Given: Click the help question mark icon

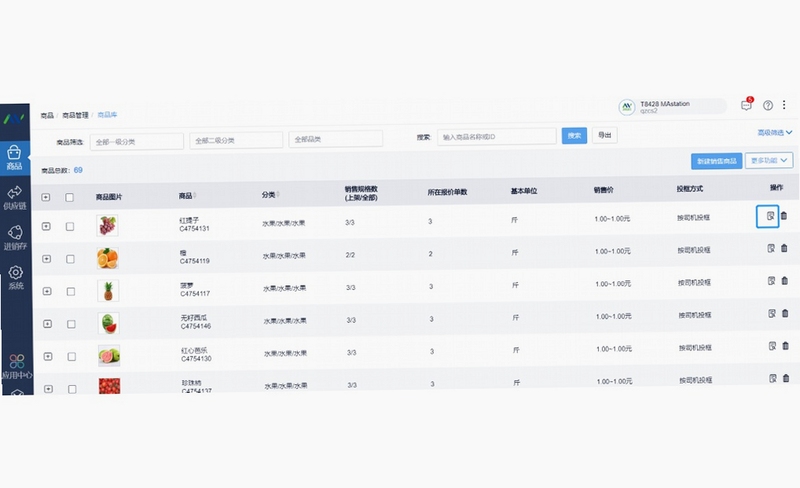Looking at the screenshot, I should [767, 105].
